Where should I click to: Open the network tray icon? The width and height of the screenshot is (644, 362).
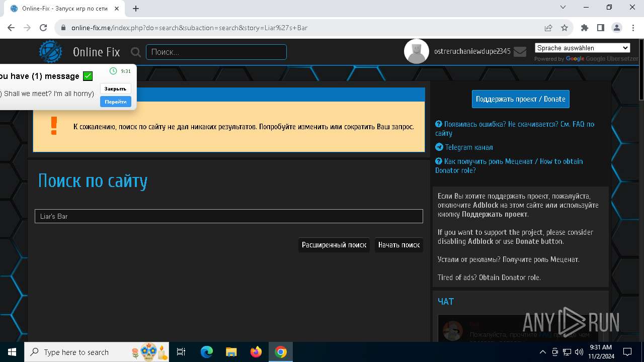567,352
